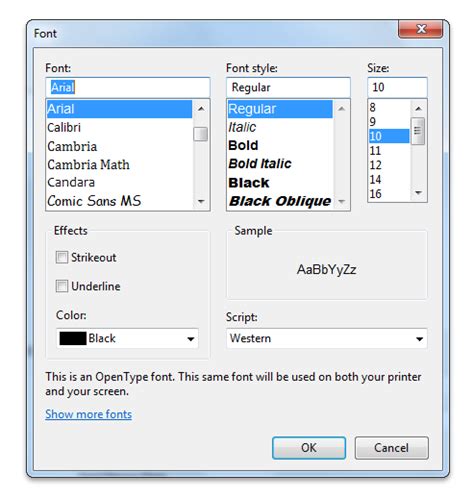Close the Font dialog with X
Screen dimensions: 474x498
coord(421,29)
